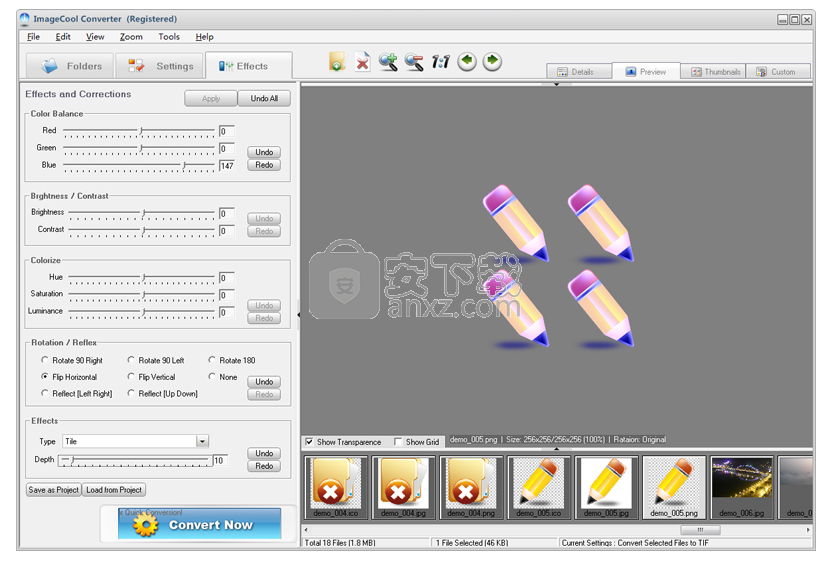Select demo_006.jpg thumbnail

click(x=742, y=487)
